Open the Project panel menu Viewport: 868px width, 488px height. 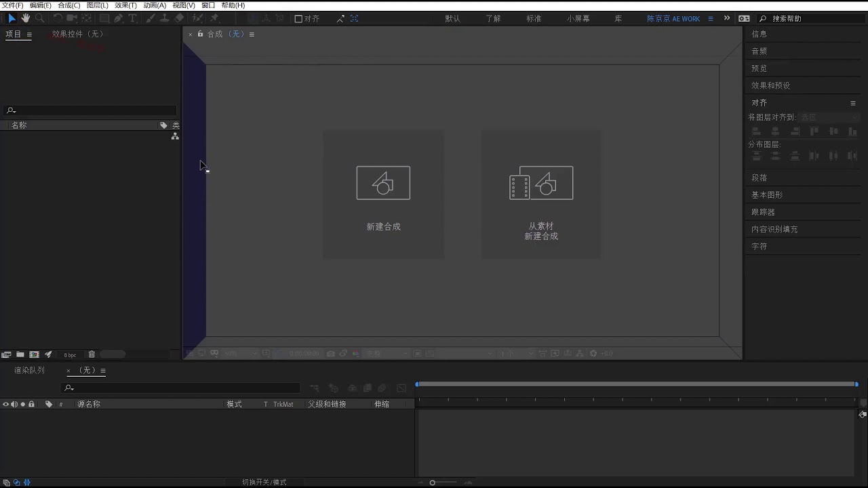point(29,35)
